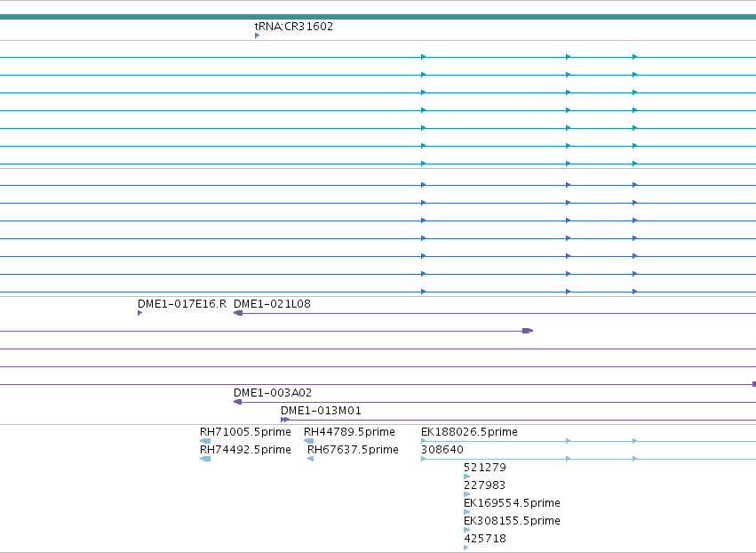Image resolution: width=756 pixels, height=553 pixels.
Task: Select the small arrow glyph under 425718
Action: 466,548
